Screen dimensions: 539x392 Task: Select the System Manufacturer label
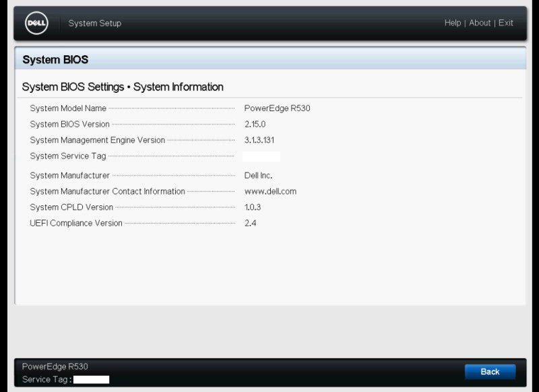tap(70, 176)
